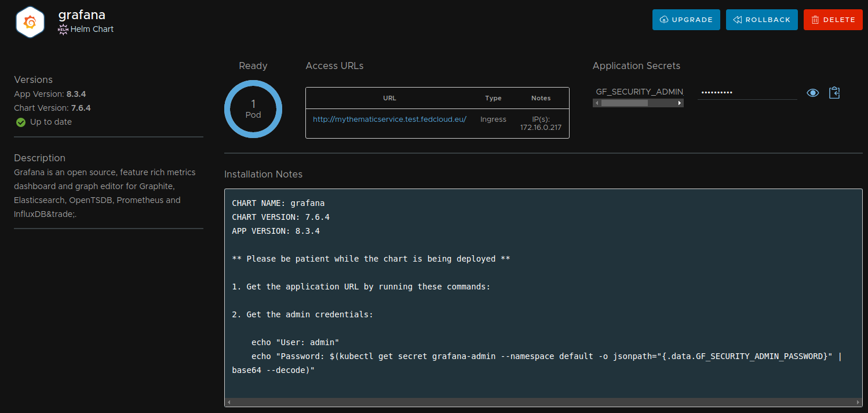Click the masked secret value field

pyautogui.click(x=747, y=92)
